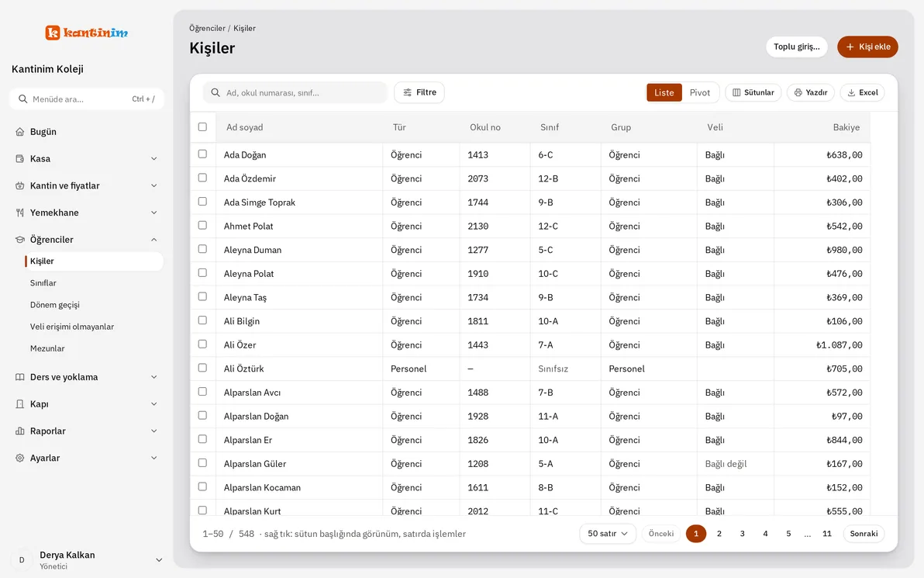Collapse the Öğrenciler section chevron
924x578 pixels.
[153, 240]
